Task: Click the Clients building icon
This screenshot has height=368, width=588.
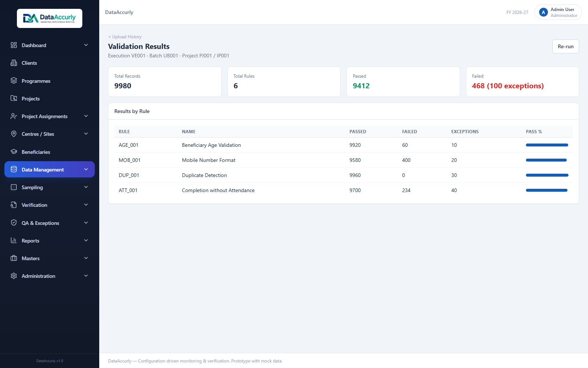Action: click(14, 63)
